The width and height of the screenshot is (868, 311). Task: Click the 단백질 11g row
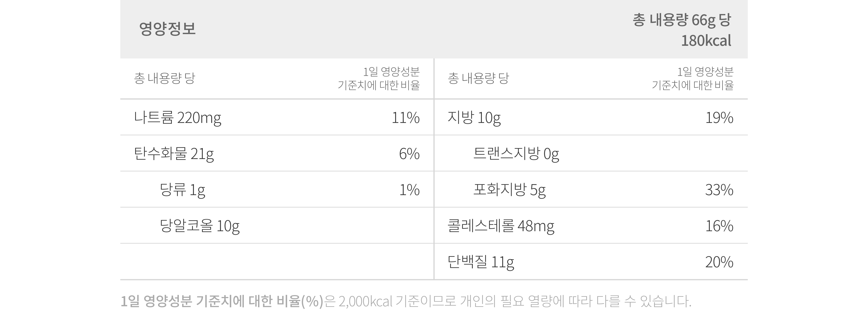[591, 262]
